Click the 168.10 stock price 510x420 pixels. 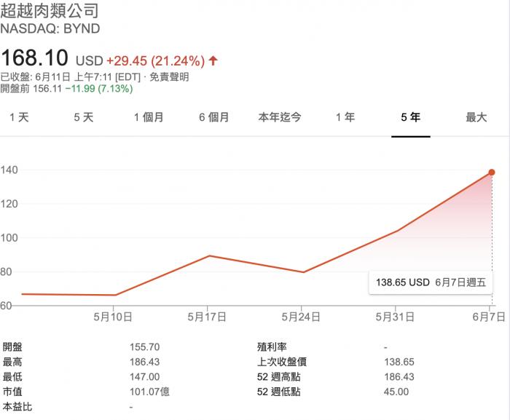point(35,58)
